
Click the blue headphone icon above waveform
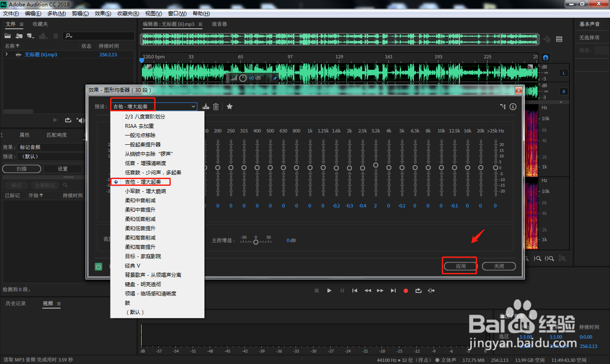tap(546, 57)
